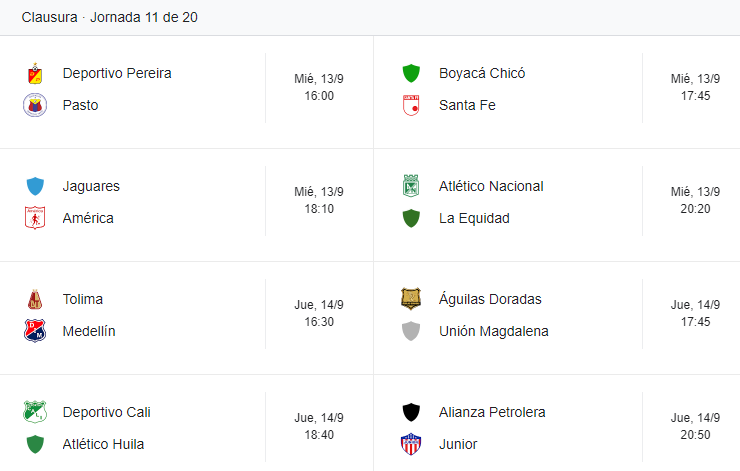Open the Unión Magdalena team link
Viewport: 740px width, 471px height.
coord(494,331)
